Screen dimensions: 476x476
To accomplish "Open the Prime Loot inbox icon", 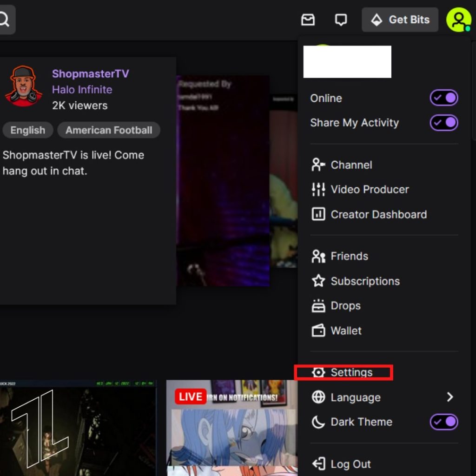I will click(308, 20).
